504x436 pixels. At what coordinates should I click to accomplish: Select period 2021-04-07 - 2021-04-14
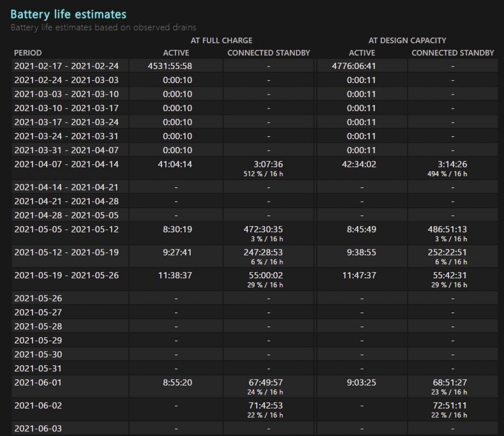pyautogui.click(x=66, y=164)
